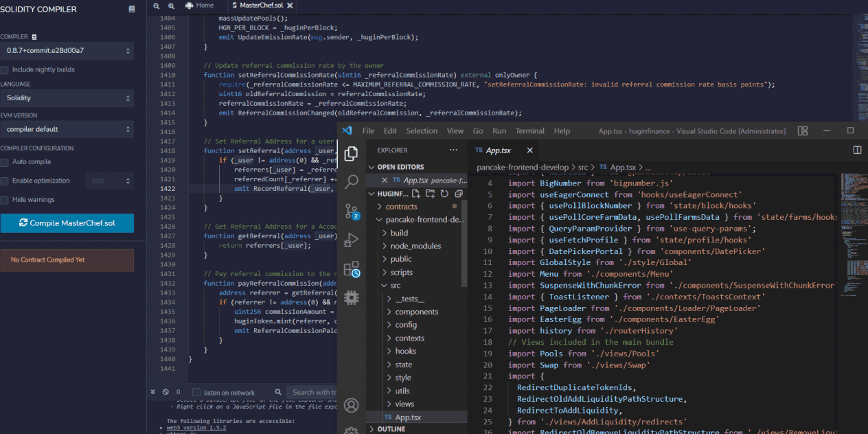868x434 pixels.
Task: Click the New Folder icon in explorer header
Action: tap(431, 194)
